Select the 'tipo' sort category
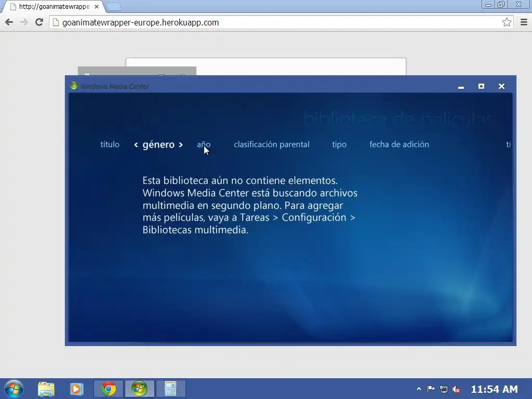 [x=339, y=145]
